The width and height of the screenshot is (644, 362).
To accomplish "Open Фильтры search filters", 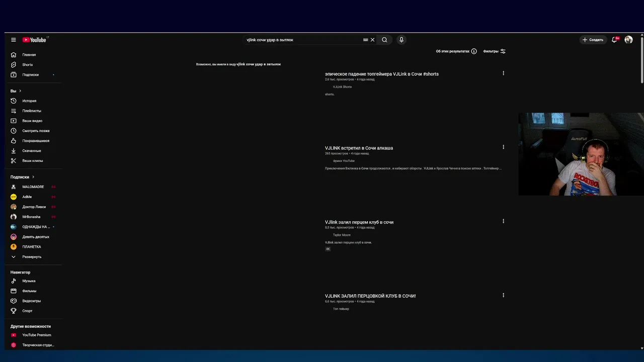I will 494,51.
